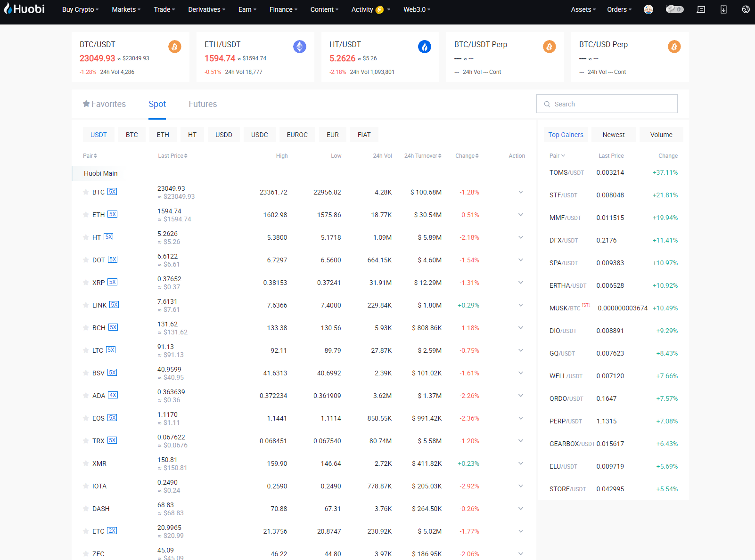Open the user avatar profile icon
This screenshot has width=755, height=560.
pyautogui.click(x=648, y=9)
